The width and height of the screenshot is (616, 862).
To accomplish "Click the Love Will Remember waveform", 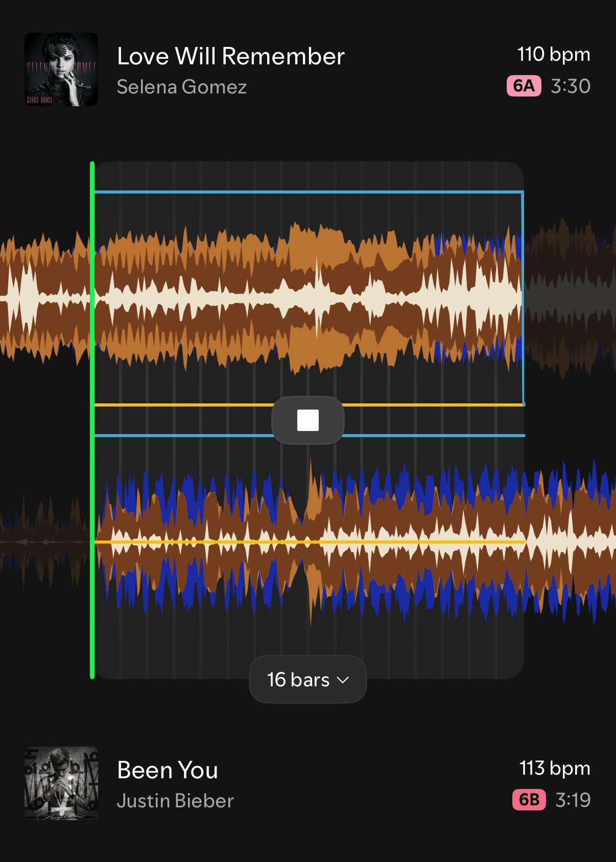I will coord(308,299).
